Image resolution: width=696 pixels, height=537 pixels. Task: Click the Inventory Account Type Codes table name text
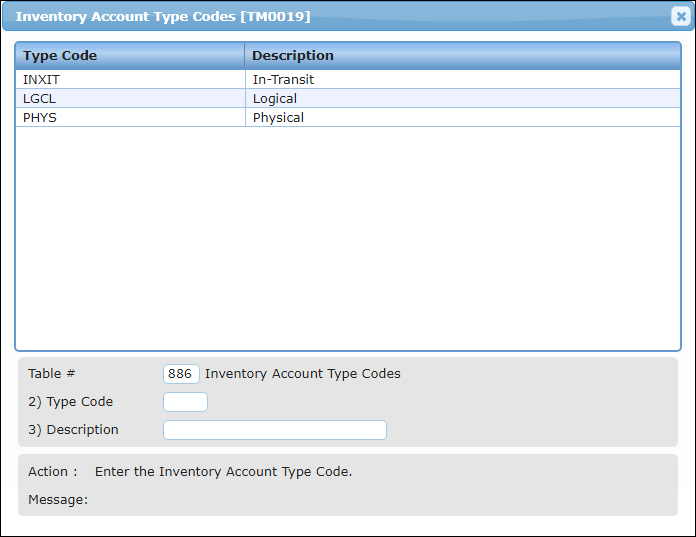[x=303, y=374]
